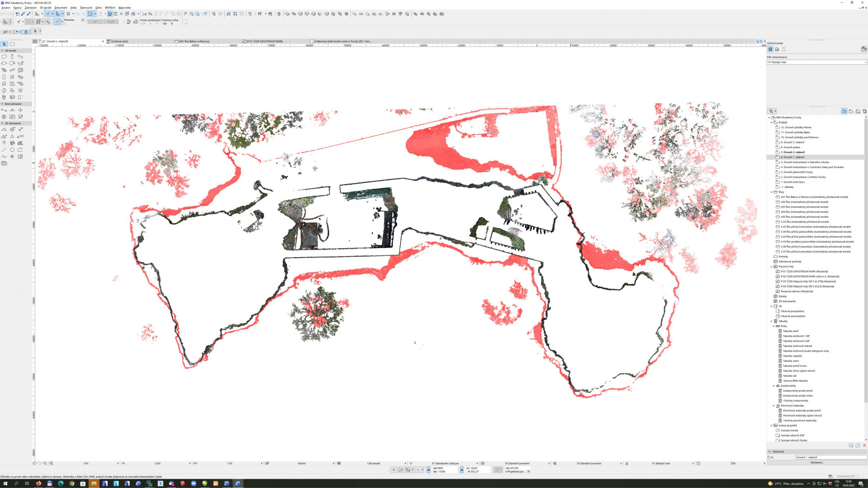868x488 pixels.
Task: Collapse the 2D dokument toolbox section
Action: (2, 123)
